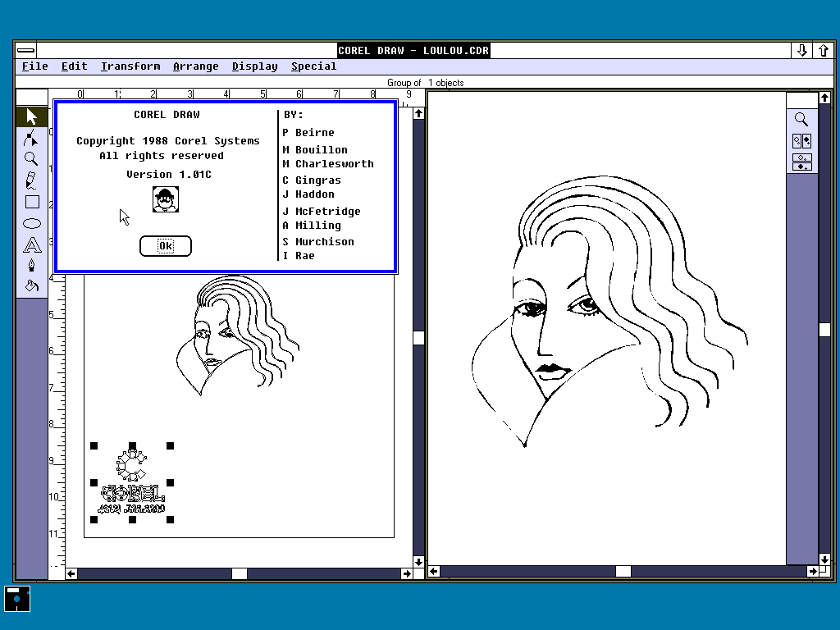Select the Fill bucket tool
The image size is (840, 630).
coord(32,286)
